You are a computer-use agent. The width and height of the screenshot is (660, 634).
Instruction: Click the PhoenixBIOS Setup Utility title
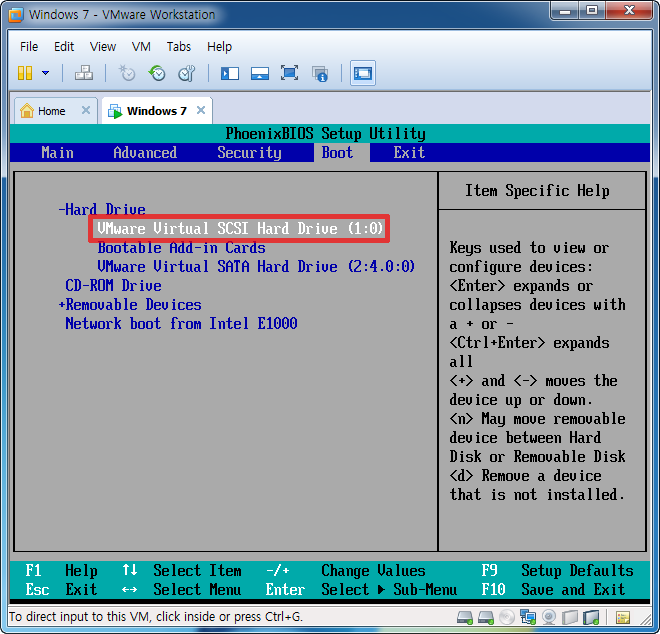[325, 133]
